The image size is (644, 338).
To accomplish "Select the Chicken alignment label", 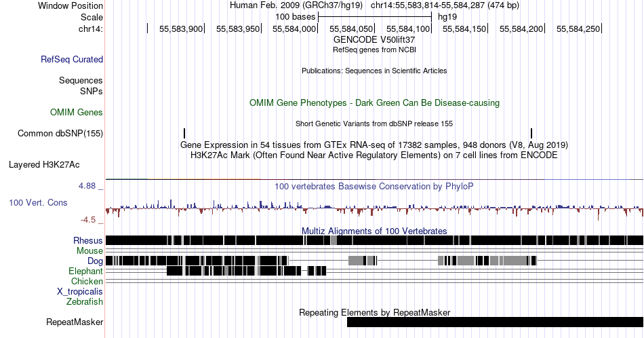I will click(x=87, y=281).
